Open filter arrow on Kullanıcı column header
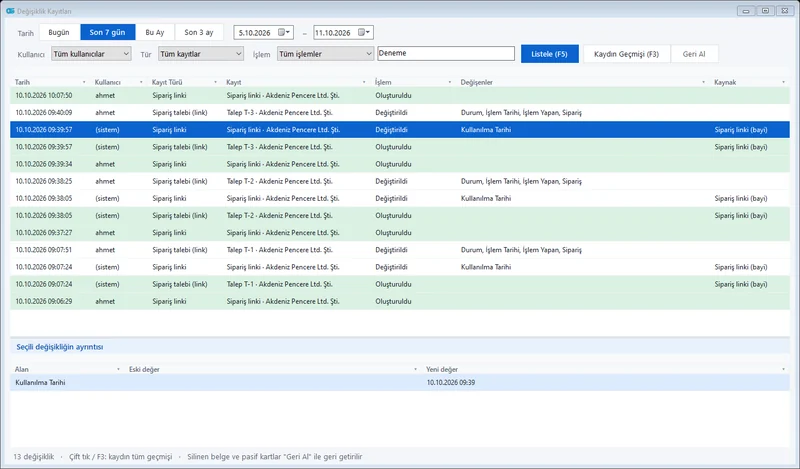The image size is (800, 469). (141, 82)
